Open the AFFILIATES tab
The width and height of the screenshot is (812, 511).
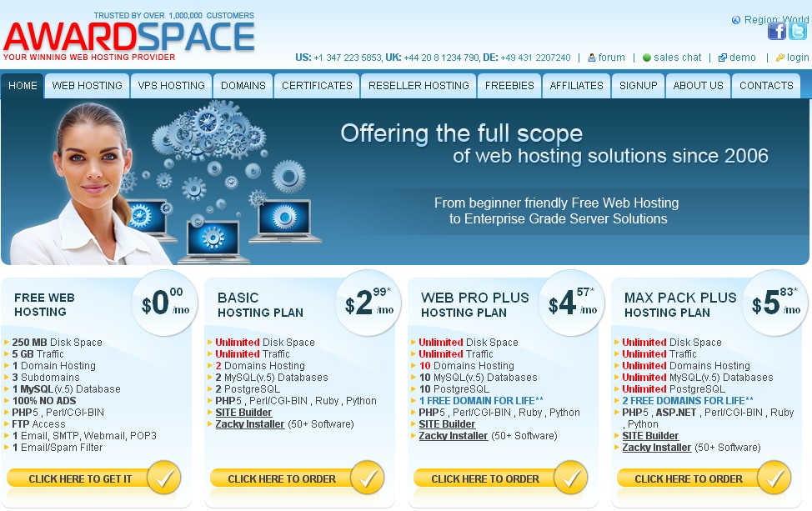click(x=576, y=85)
